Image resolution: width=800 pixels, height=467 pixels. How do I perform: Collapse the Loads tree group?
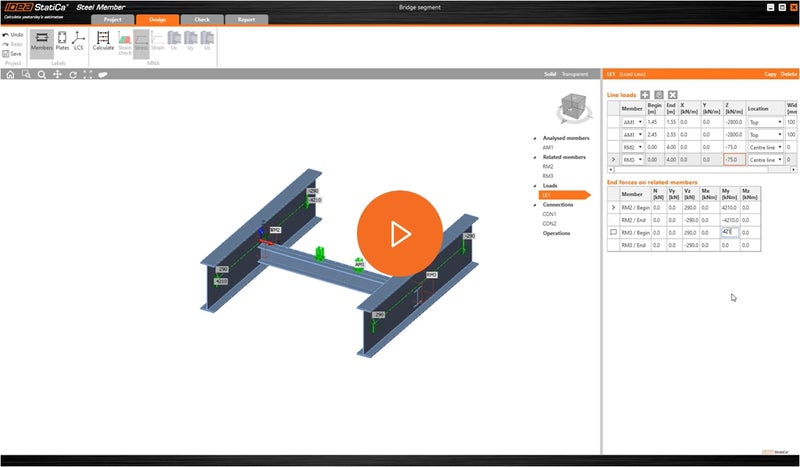point(535,186)
